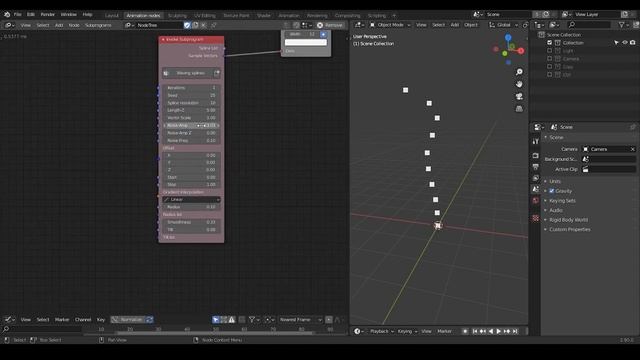Image resolution: width=640 pixels, height=360 pixels.
Task: Click the red X axis gizmo ball
Action: pyautogui.click(x=521, y=51)
